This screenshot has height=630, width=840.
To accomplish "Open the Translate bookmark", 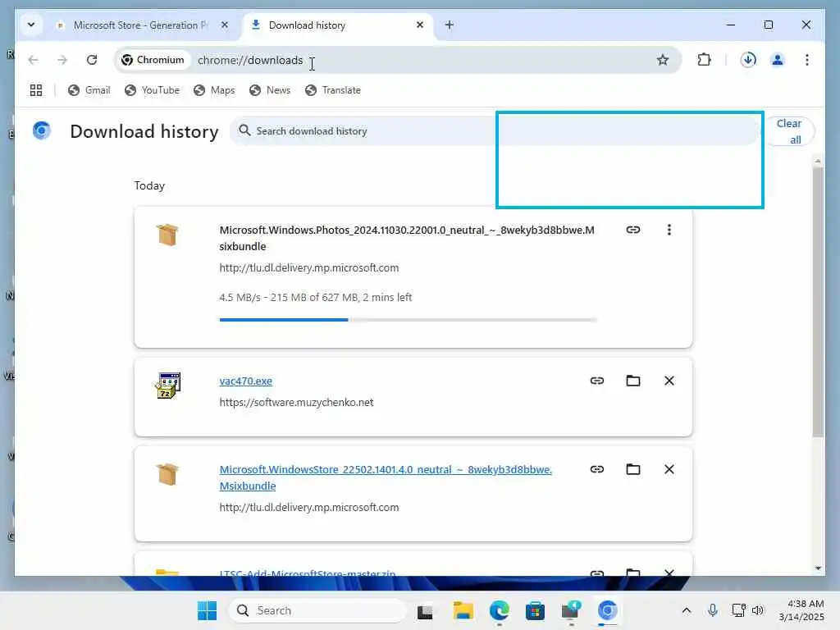I will [333, 90].
